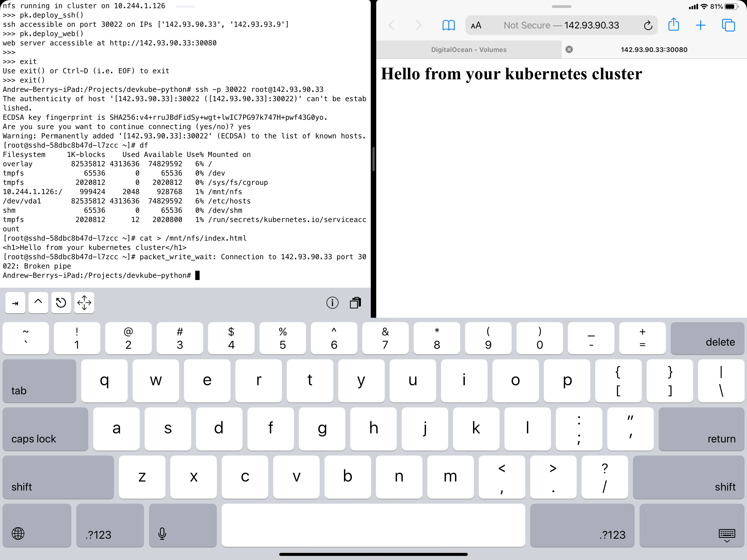The height and width of the screenshot is (560, 747).
Task: Tap the Safari window top grabber
Action: (x=561, y=6)
